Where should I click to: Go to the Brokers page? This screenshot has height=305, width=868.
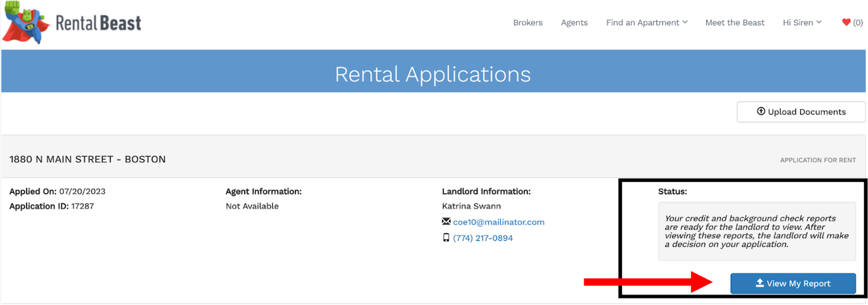[x=528, y=22]
